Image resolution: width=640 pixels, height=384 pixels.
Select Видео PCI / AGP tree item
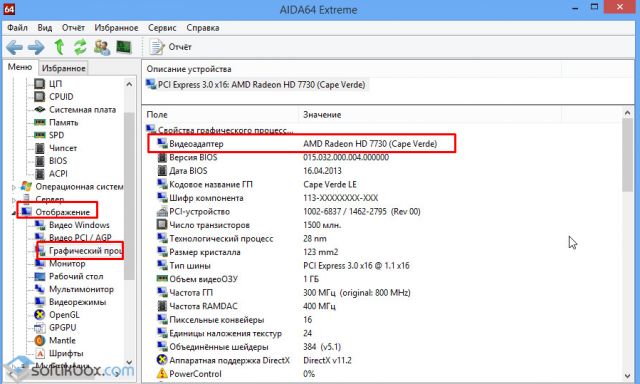click(80, 238)
